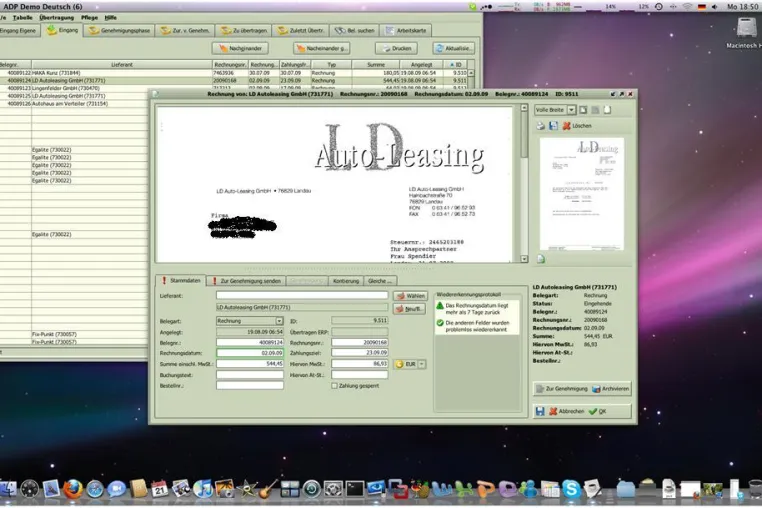
Task: Open the Hilfe menu
Action: pos(111,18)
